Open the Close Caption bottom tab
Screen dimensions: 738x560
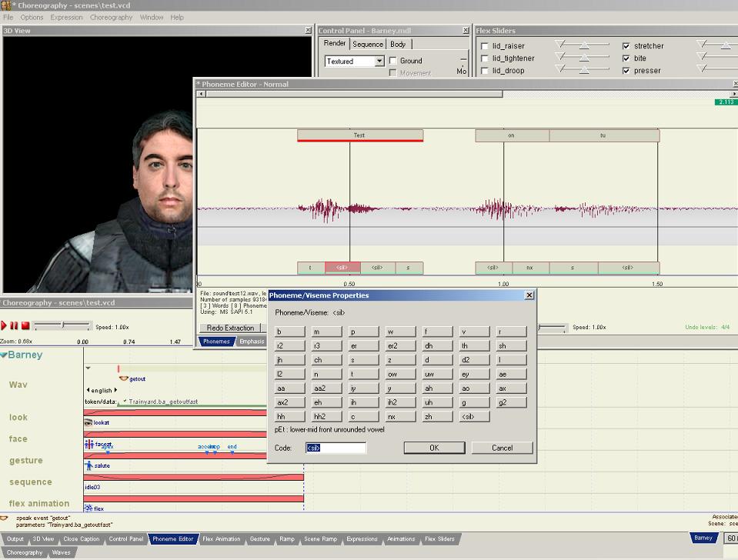pyautogui.click(x=82, y=538)
